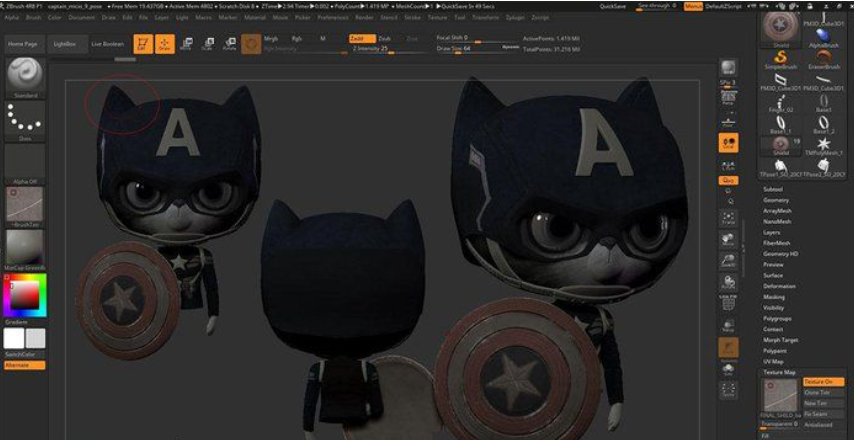The image size is (854, 440).
Task: Toggle the Qvyz rotation button
Action: tap(729, 180)
